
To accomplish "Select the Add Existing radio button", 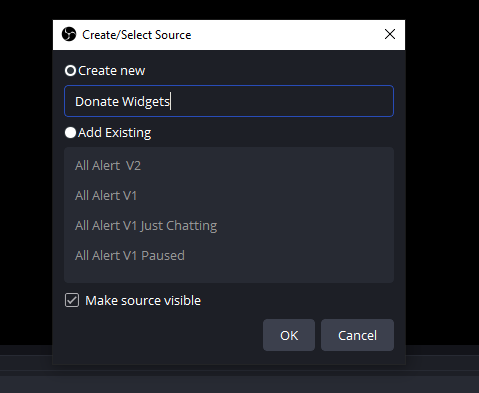I will click(70, 133).
